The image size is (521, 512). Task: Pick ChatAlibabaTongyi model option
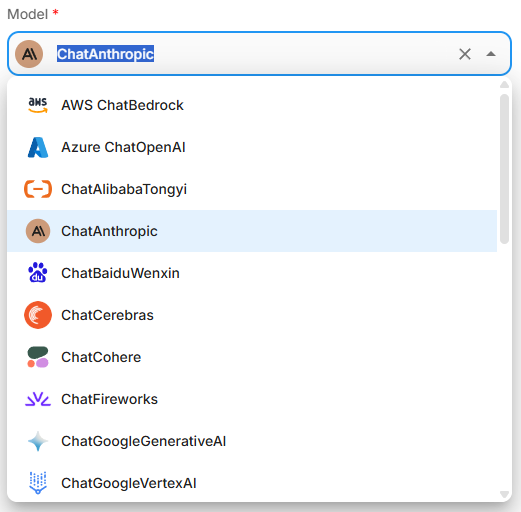pyautogui.click(x=252, y=189)
